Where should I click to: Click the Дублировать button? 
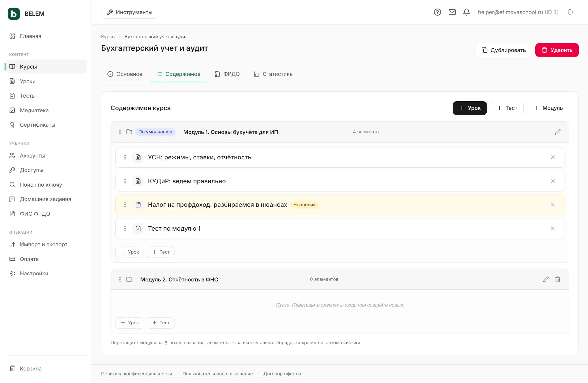(503, 50)
